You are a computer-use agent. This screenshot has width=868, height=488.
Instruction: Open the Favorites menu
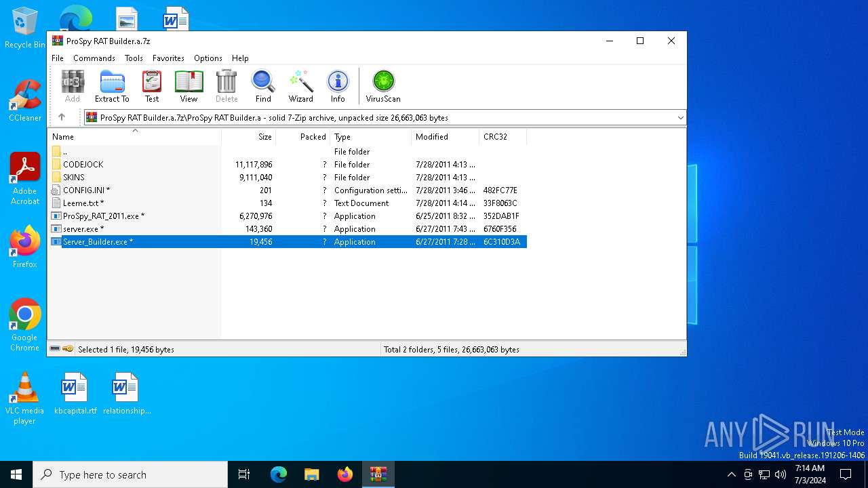tap(168, 58)
